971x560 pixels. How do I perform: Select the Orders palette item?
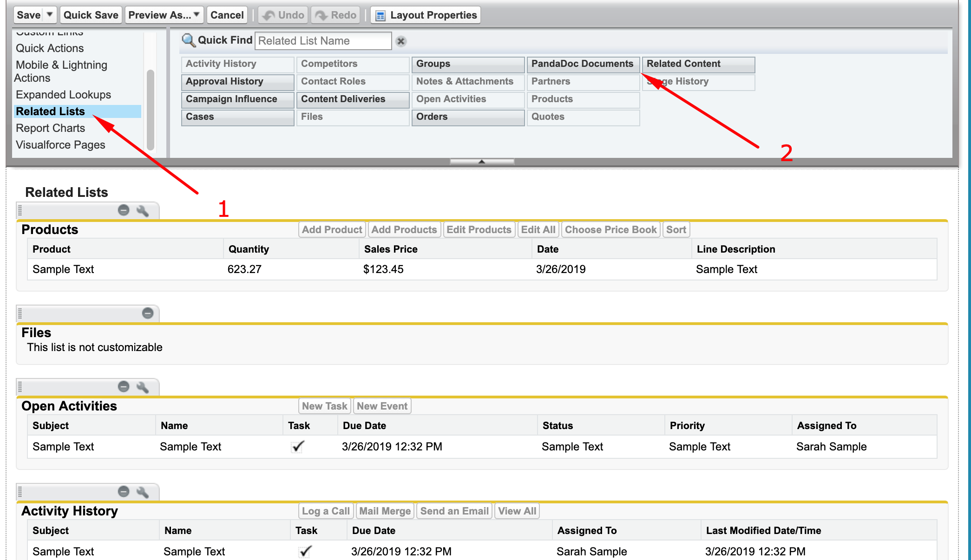pos(468,117)
